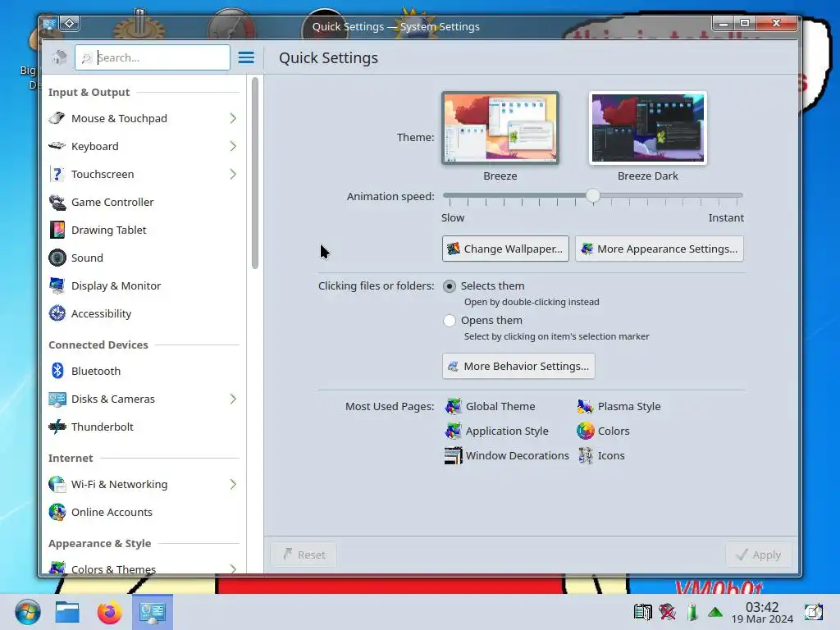Viewport: 840px width, 630px height.
Task: Expand the Touchscreen chevron arrow
Action: coord(233,174)
